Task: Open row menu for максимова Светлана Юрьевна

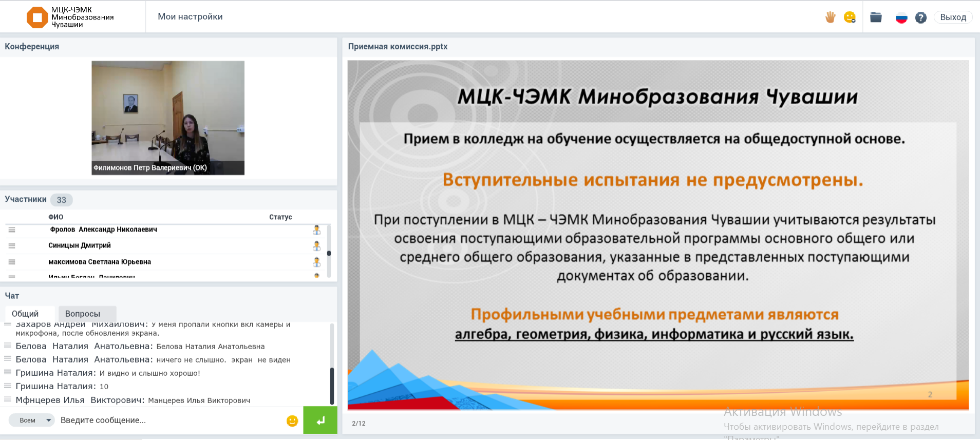Action: click(12, 262)
